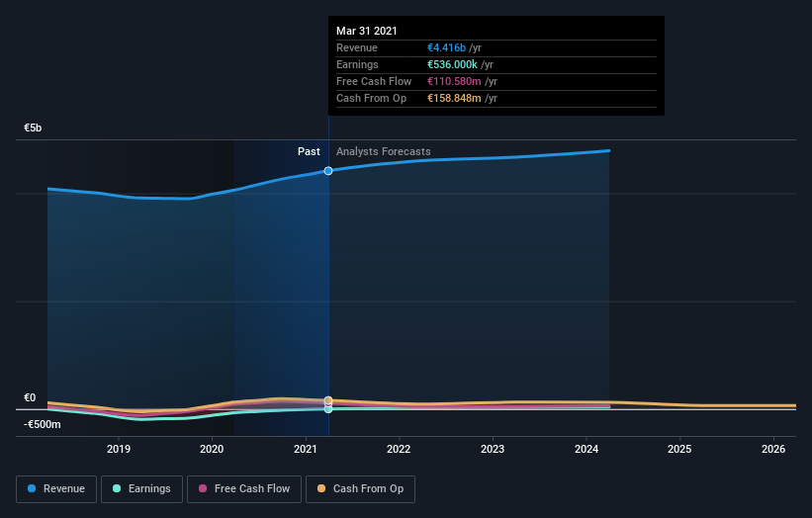This screenshot has width=812, height=518.
Task: Click the blue Revenue data point marker
Action: point(328,171)
